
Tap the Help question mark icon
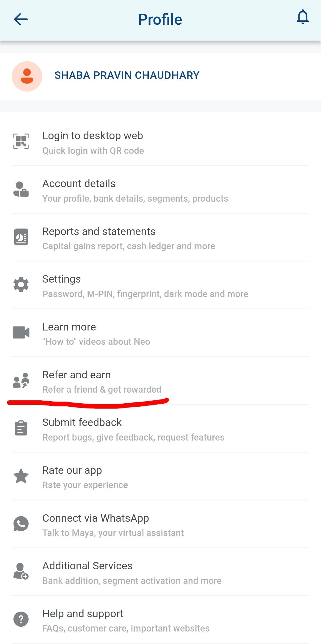pos(21,619)
